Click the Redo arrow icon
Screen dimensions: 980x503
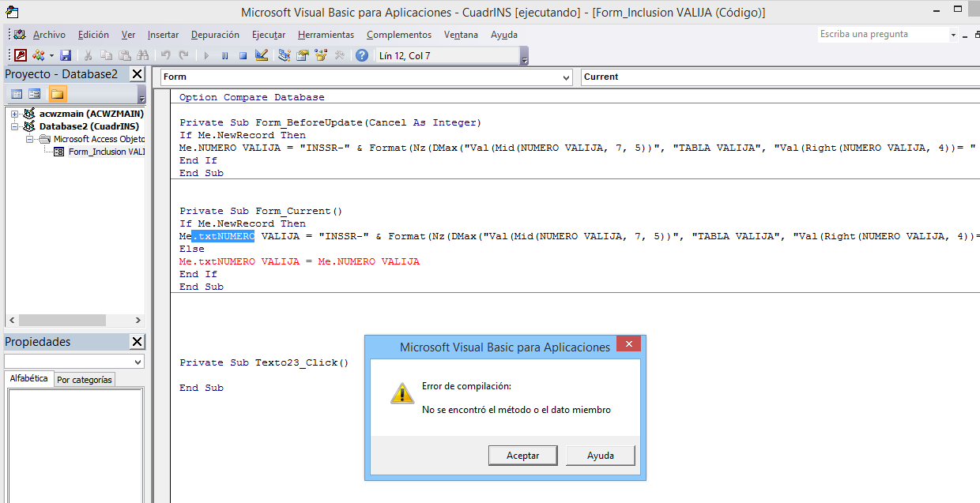[184, 55]
